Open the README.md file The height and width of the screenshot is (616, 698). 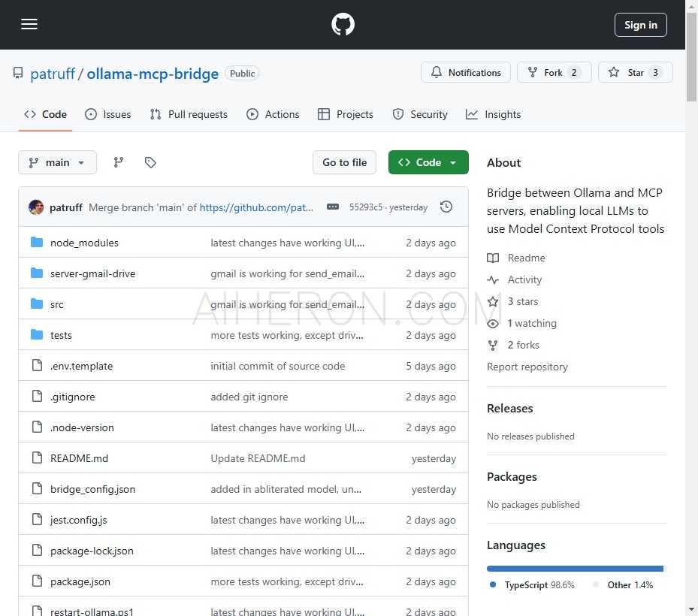(79, 458)
